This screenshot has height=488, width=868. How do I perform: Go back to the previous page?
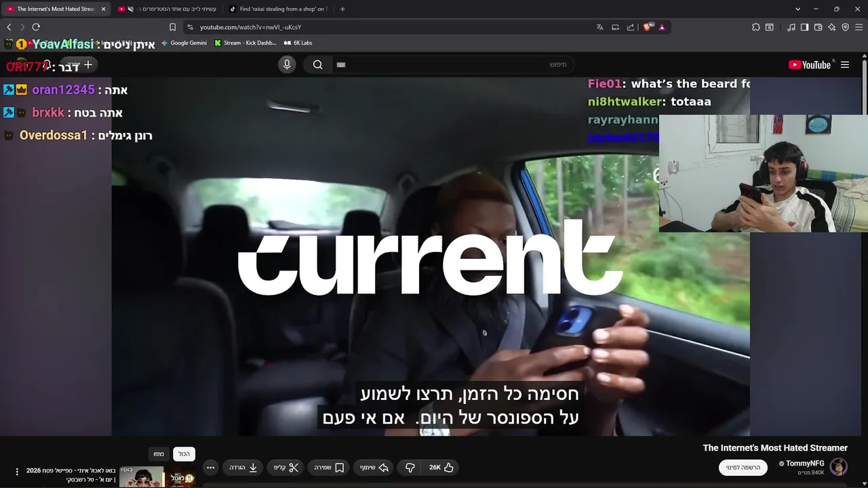tap(9, 27)
